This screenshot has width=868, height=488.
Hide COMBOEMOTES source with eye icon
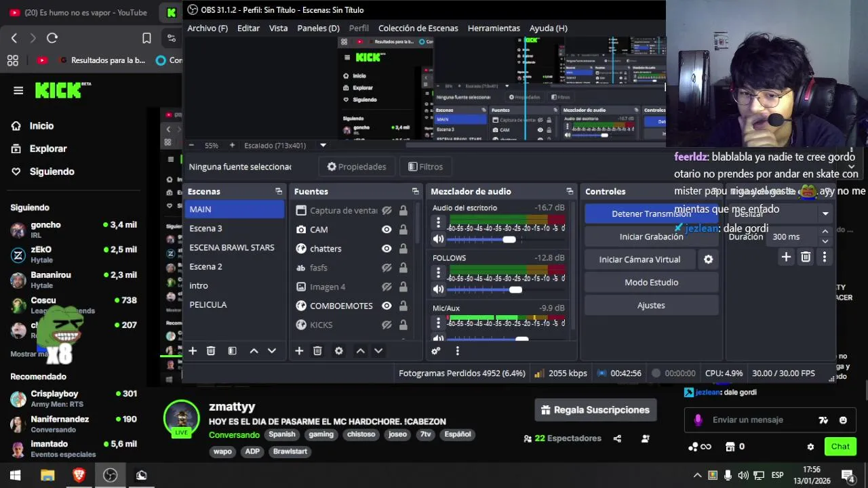click(x=387, y=306)
